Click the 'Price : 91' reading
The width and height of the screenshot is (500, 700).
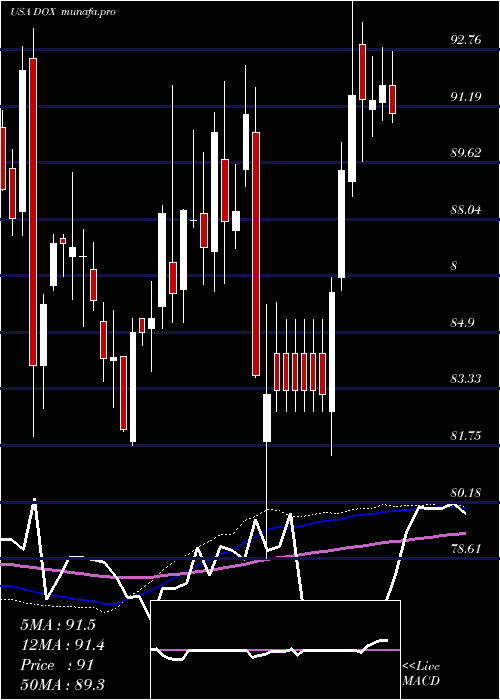click(x=57, y=665)
